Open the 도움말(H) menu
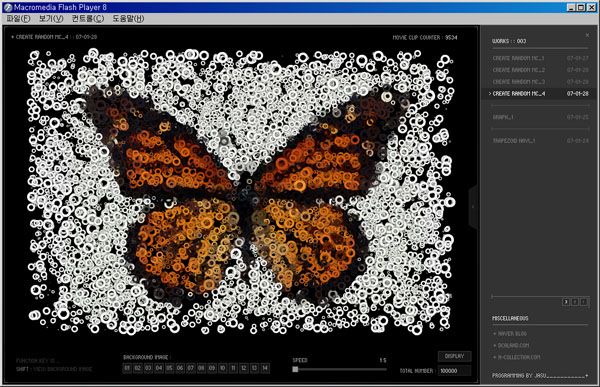 pyautogui.click(x=128, y=18)
